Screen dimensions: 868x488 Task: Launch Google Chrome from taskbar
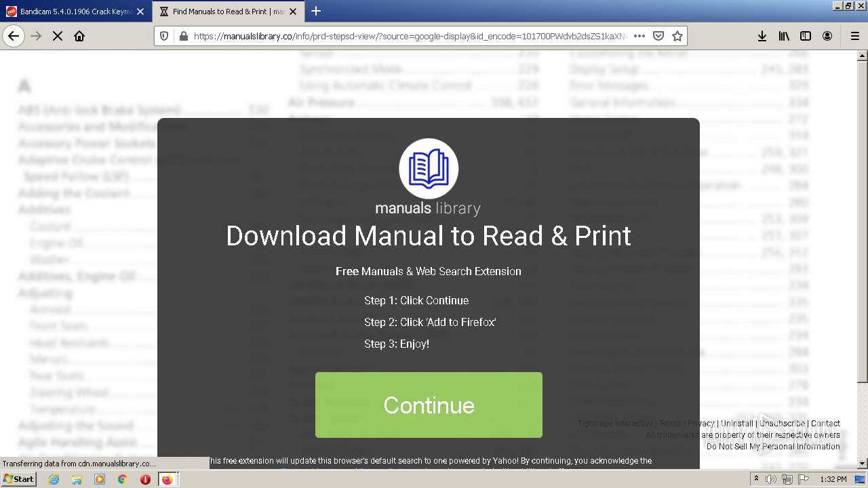coord(122,479)
